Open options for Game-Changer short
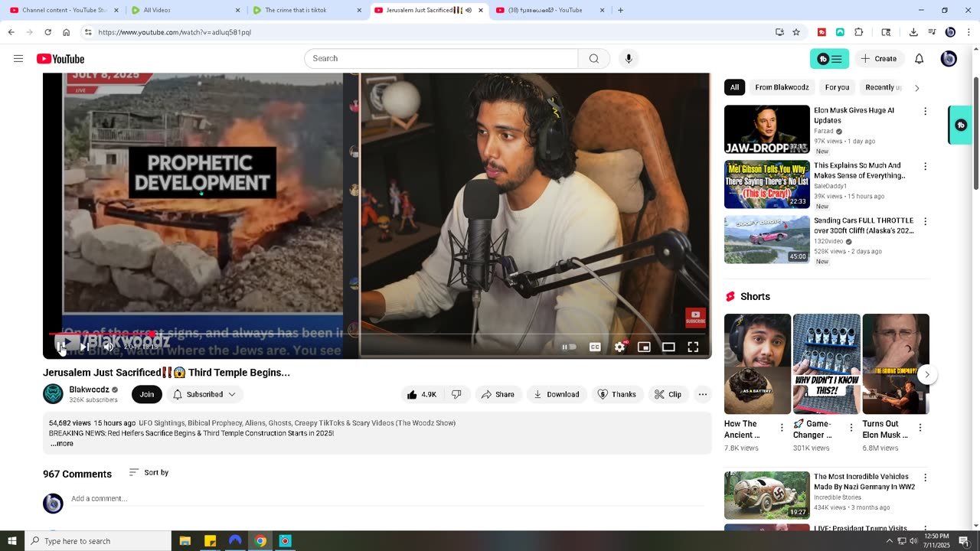 tap(851, 428)
